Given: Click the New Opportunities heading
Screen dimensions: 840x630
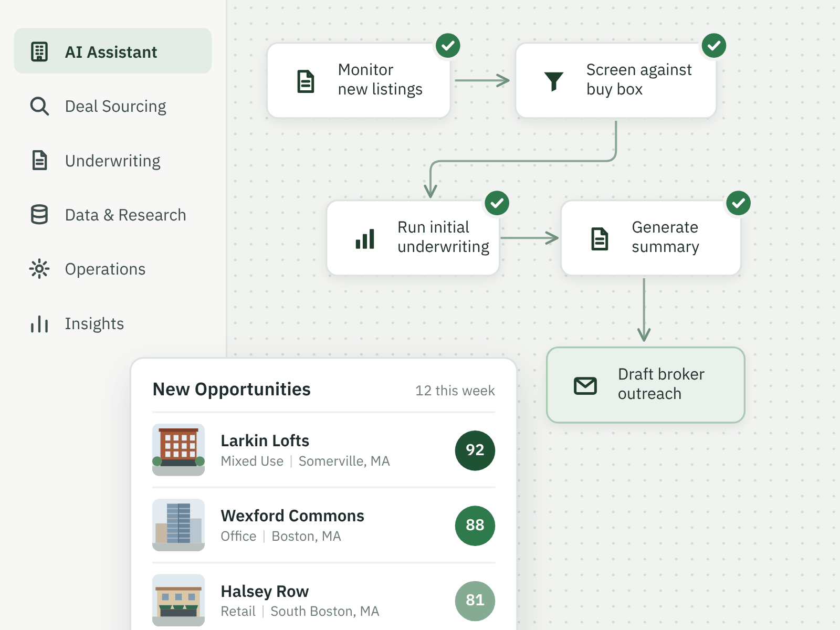Looking at the screenshot, I should [x=232, y=390].
